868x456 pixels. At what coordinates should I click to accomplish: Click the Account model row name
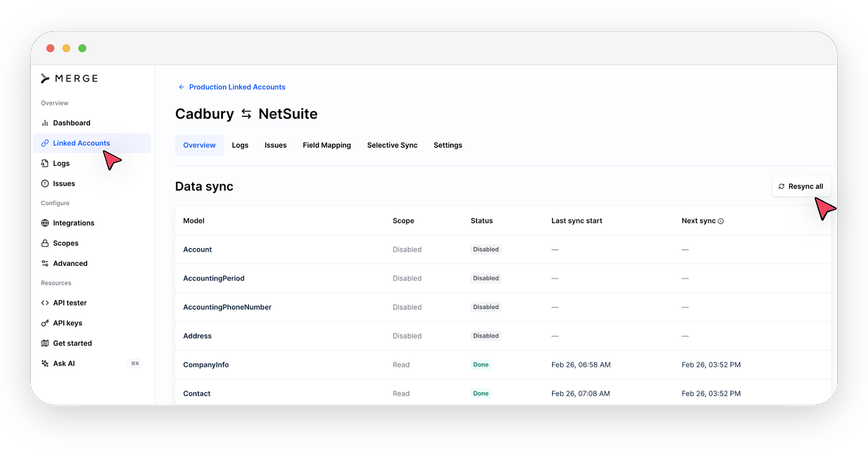[x=197, y=250]
